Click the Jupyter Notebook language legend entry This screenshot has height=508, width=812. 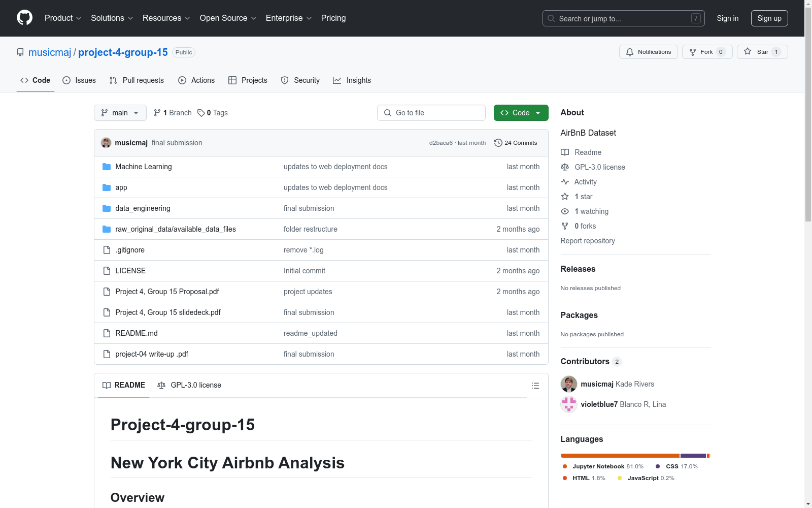[603, 466]
